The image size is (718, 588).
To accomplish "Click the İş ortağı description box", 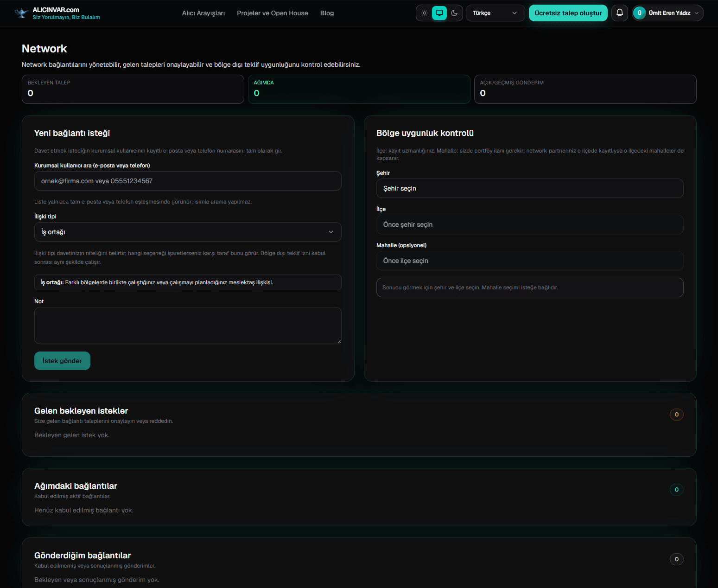I will pos(188,282).
